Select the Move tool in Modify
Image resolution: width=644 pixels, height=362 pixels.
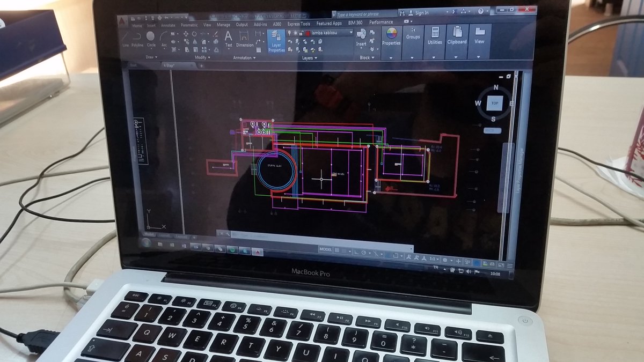(186, 33)
